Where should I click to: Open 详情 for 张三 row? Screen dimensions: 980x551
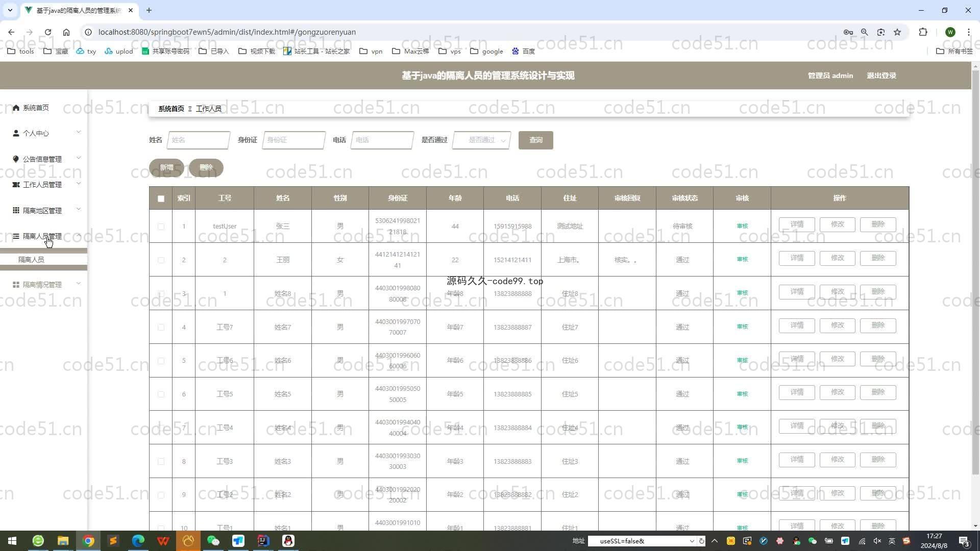pos(797,224)
